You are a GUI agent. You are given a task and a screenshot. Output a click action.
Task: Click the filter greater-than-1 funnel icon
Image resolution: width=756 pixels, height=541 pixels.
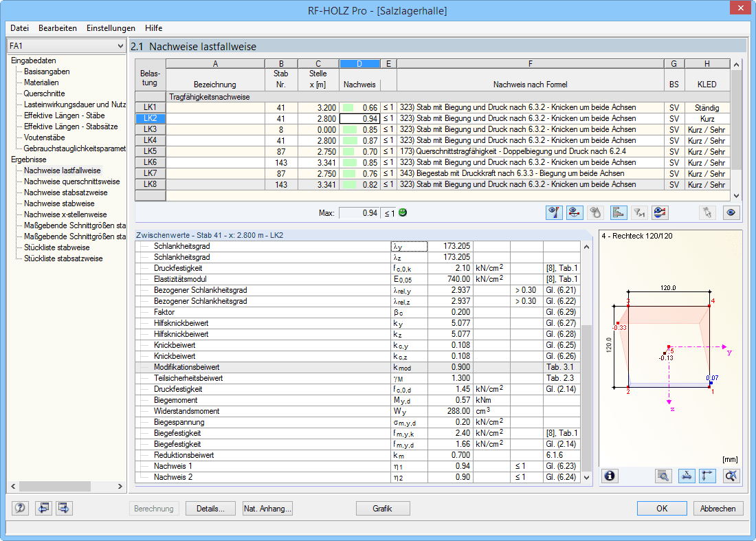click(639, 212)
